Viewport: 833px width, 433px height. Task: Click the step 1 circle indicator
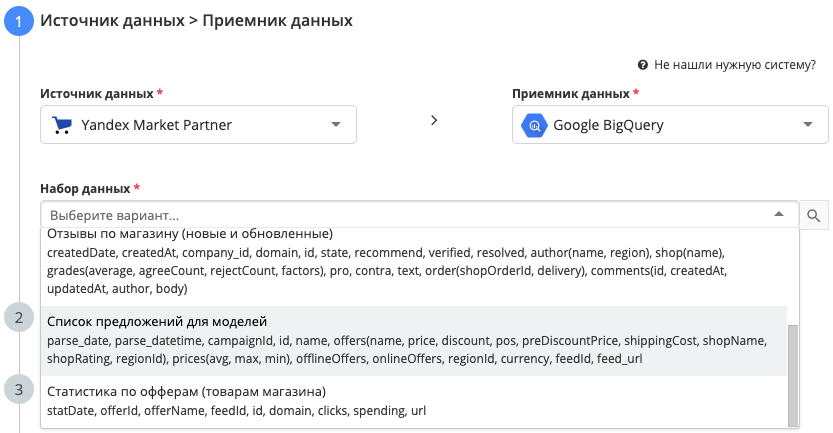[20, 20]
